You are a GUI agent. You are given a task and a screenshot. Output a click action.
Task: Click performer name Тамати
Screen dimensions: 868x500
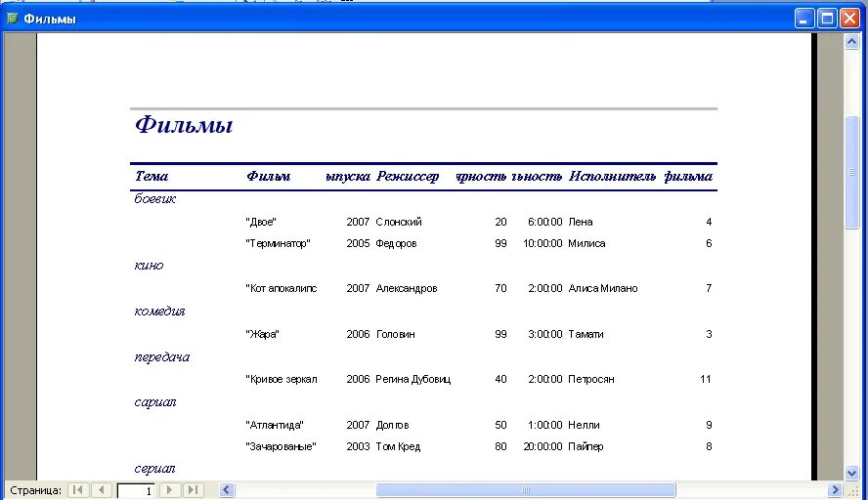tap(586, 334)
